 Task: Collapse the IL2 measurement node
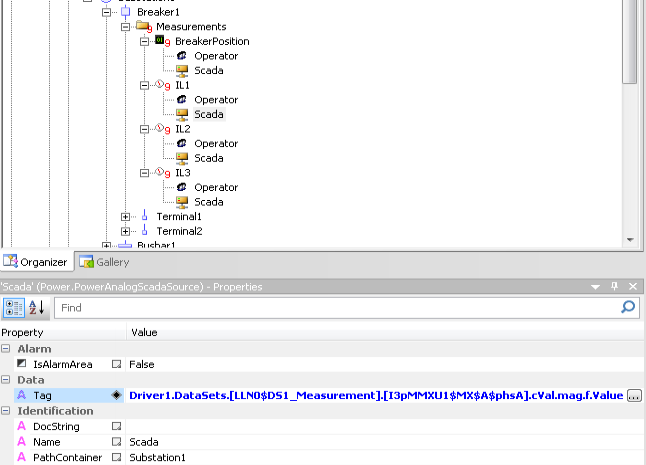coord(144,129)
